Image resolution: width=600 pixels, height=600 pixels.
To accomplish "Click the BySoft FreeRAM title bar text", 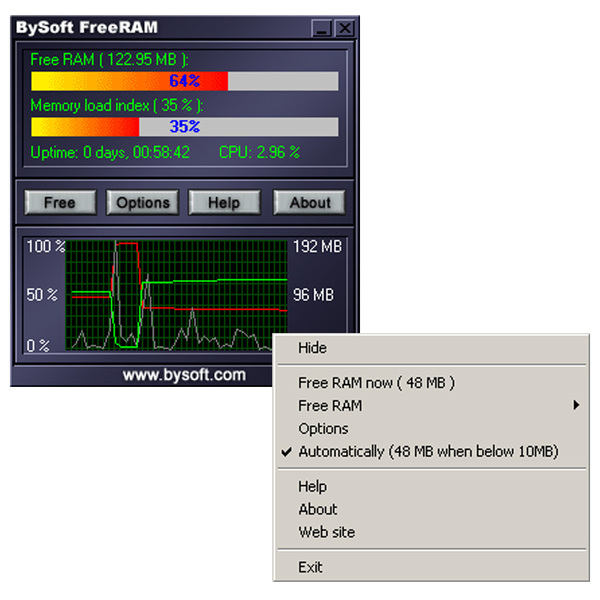I will (x=87, y=28).
